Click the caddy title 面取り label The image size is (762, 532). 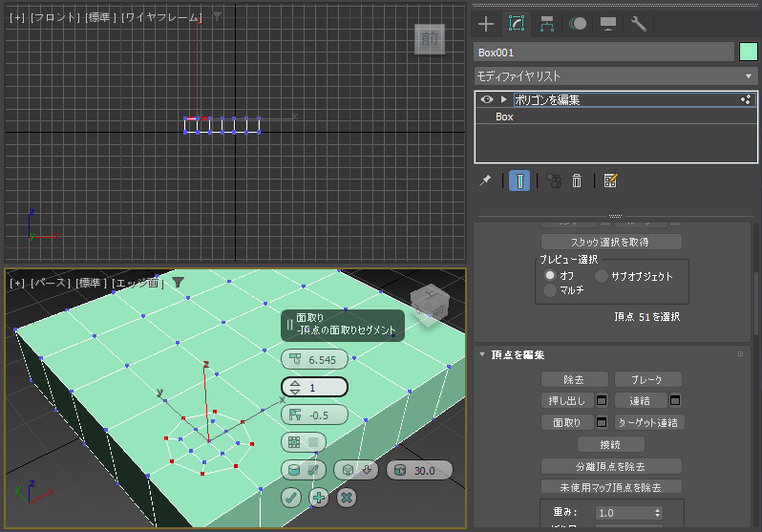tap(310, 317)
